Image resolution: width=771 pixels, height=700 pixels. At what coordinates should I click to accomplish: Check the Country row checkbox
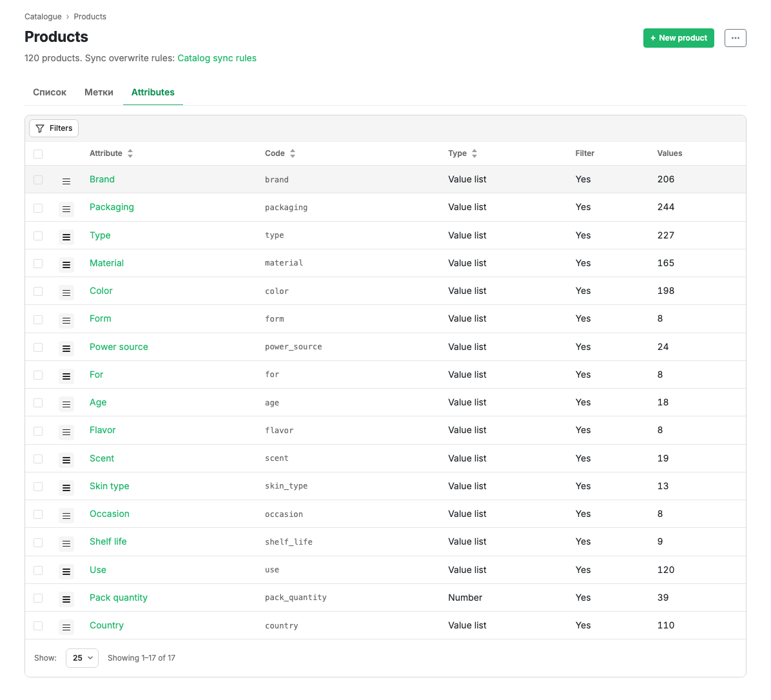click(38, 626)
